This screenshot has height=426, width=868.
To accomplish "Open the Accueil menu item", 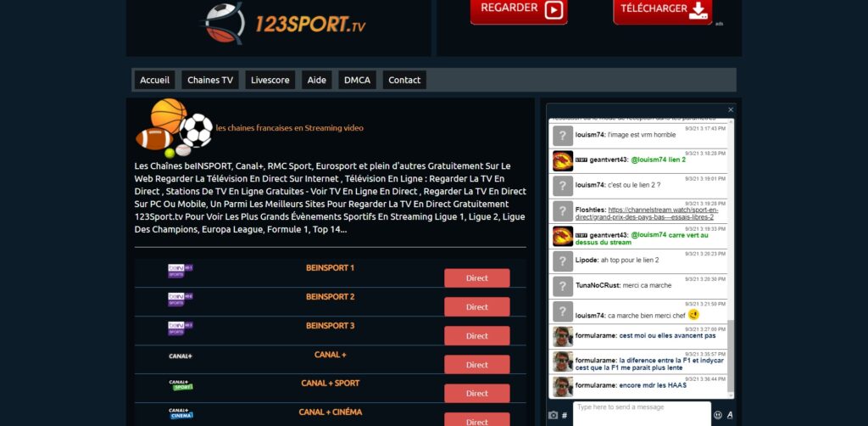I will pos(154,80).
